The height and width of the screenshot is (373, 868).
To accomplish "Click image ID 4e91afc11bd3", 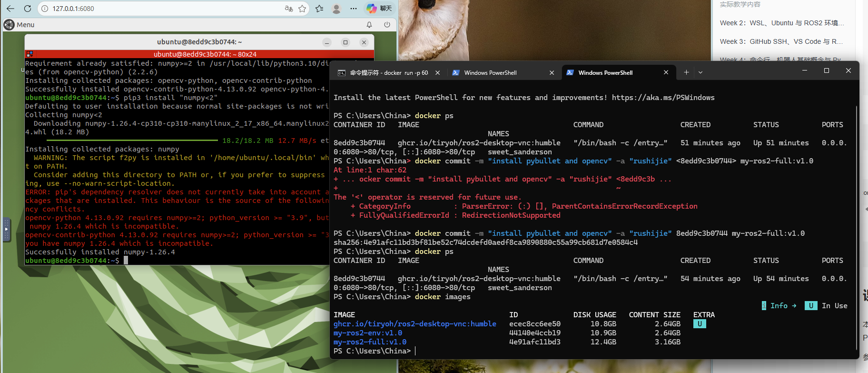I will point(535,342).
